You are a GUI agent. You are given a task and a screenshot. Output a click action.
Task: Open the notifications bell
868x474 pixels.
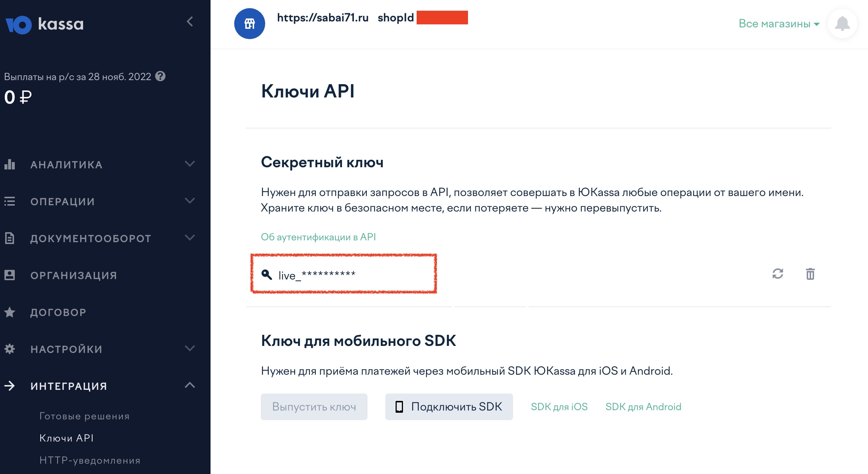click(843, 24)
